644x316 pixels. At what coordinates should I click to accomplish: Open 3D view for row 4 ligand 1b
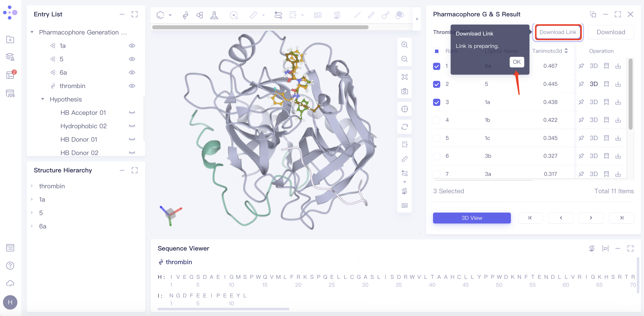[593, 120]
